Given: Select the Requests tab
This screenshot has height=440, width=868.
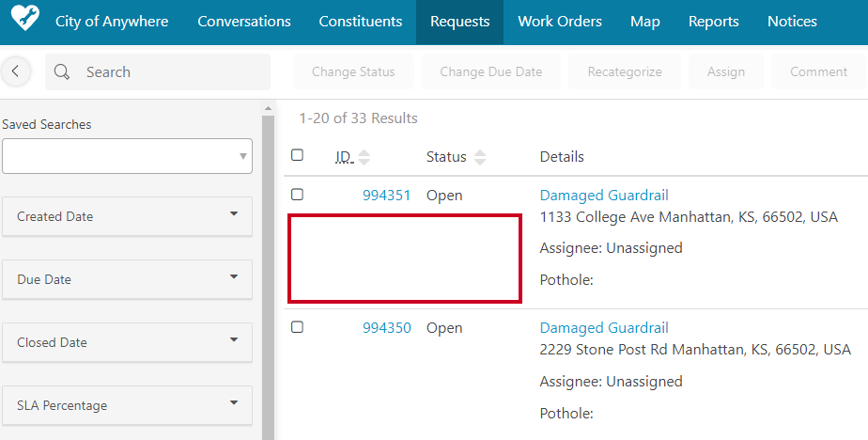Looking at the screenshot, I should tap(460, 23).
